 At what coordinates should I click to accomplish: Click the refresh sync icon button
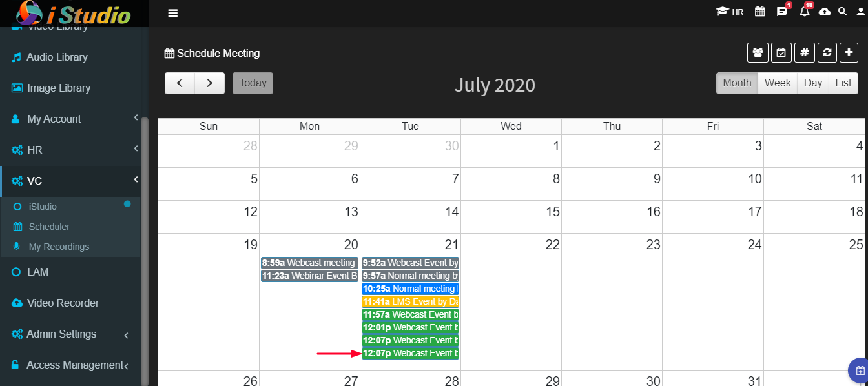click(x=827, y=53)
